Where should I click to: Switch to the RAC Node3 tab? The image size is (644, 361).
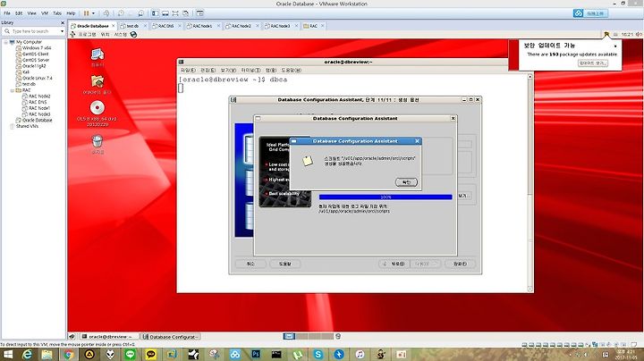tap(281, 26)
